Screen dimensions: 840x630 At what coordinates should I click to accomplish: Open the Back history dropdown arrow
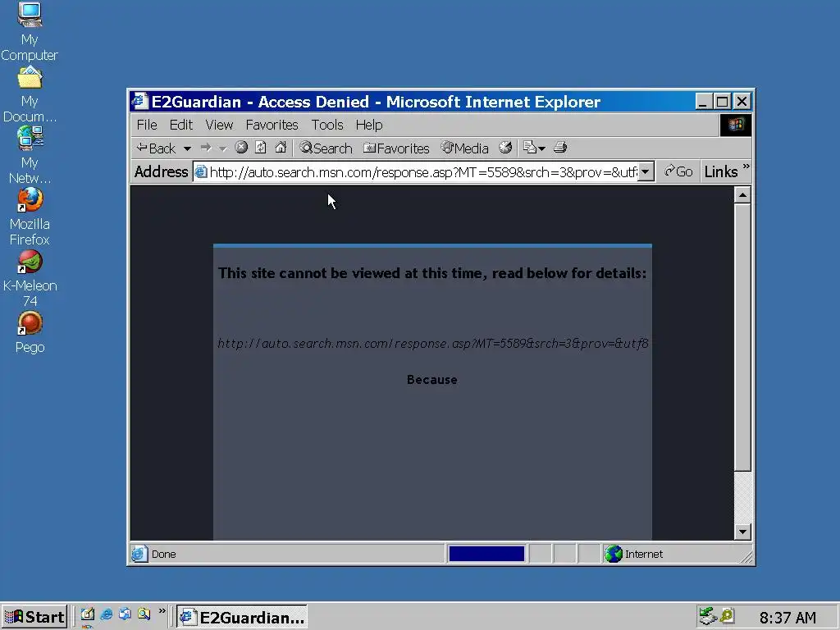pos(187,148)
